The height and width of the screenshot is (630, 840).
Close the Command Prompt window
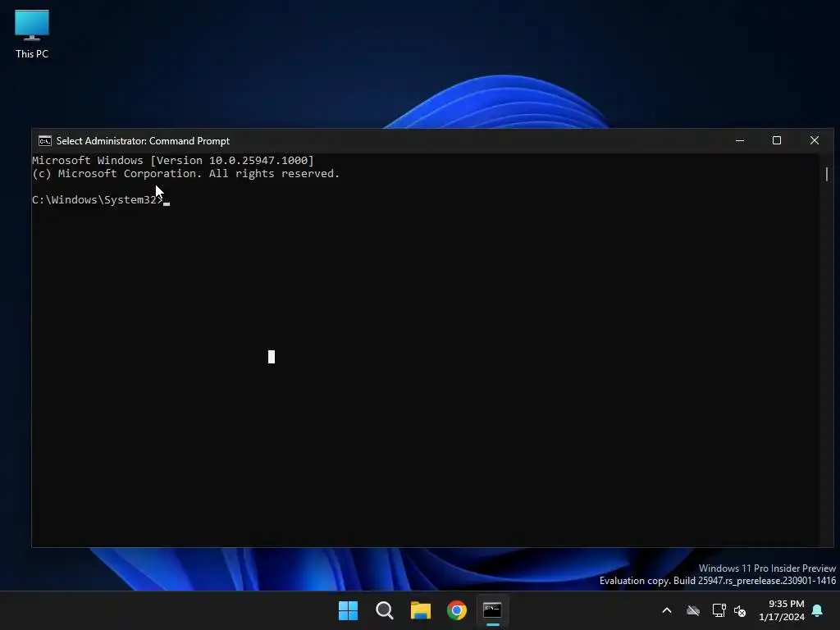point(815,140)
